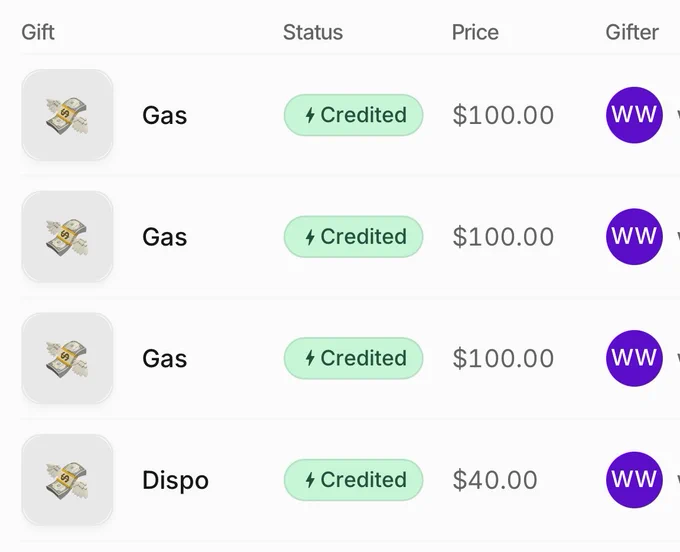The image size is (680, 552).
Task: Sort by the Status column header
Action: coord(313,32)
